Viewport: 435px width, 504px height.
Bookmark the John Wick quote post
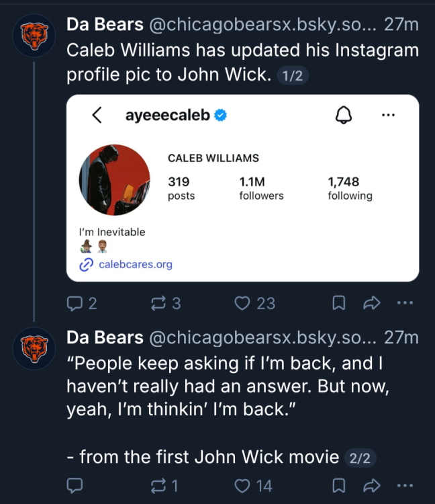338,485
